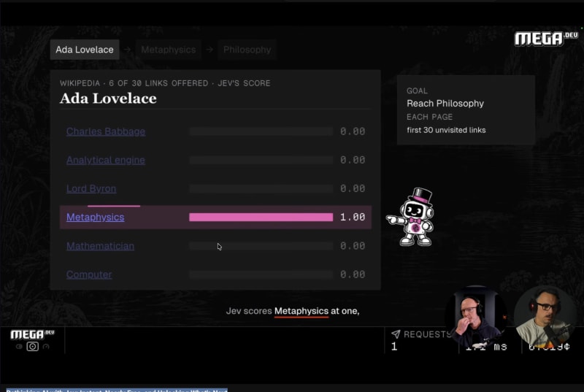Click the empty Mathematician score bar
This screenshot has height=392, width=584.
[x=261, y=246]
